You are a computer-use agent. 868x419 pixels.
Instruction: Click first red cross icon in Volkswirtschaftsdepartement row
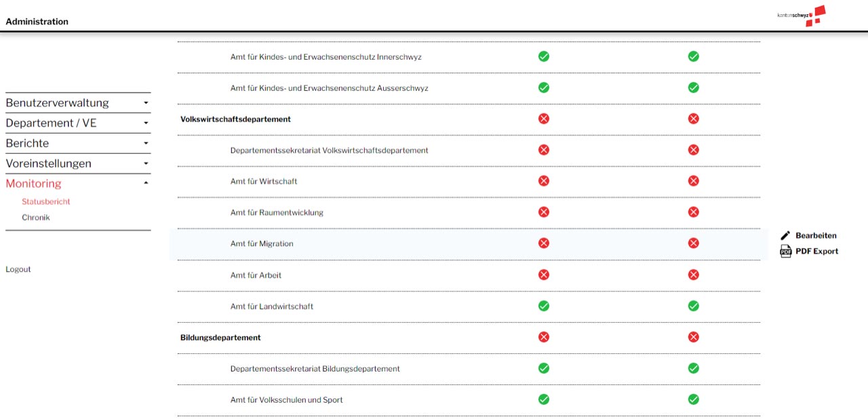tap(543, 119)
